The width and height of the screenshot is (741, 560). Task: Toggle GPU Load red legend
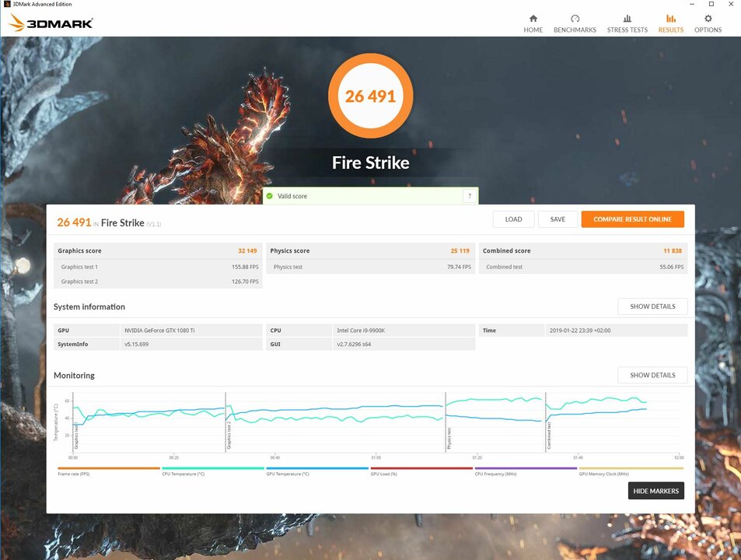(x=421, y=471)
